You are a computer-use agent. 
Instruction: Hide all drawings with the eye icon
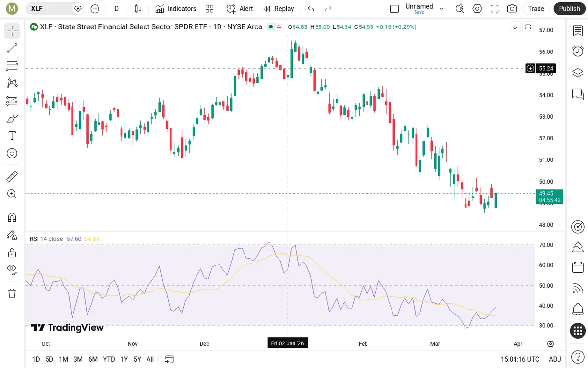(12, 270)
